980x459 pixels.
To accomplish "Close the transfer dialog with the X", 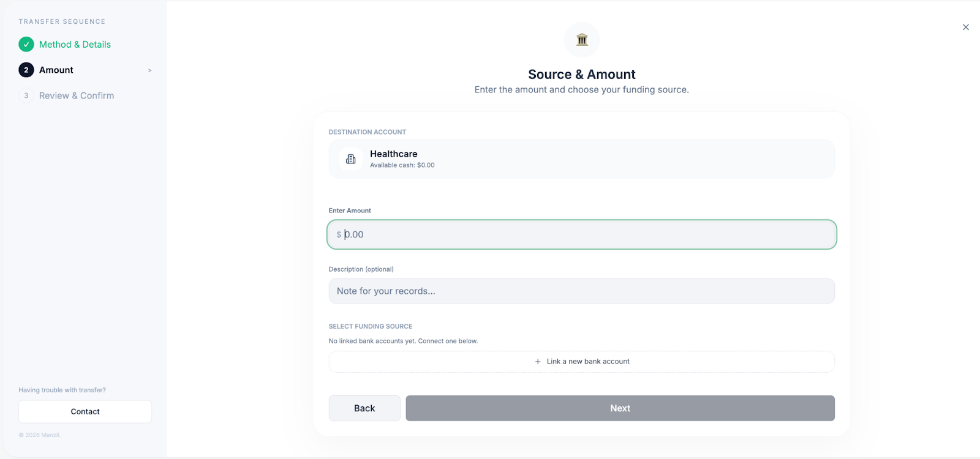I will click(965, 27).
